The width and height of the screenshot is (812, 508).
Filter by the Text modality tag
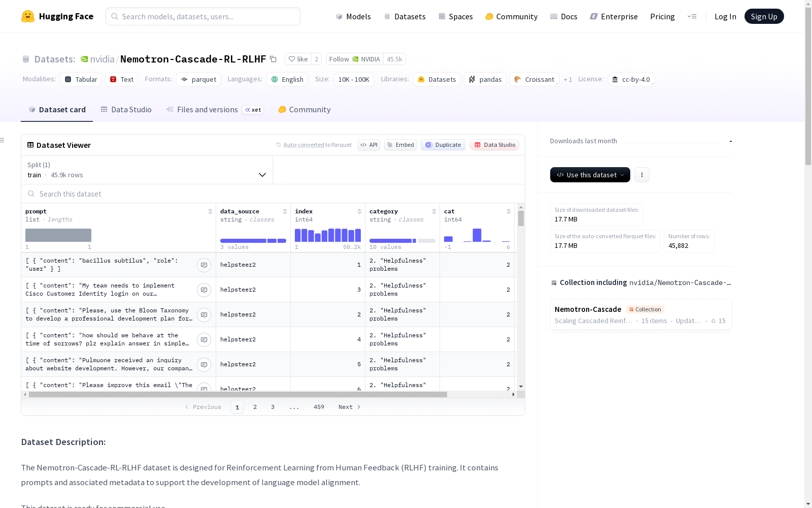coord(122,79)
